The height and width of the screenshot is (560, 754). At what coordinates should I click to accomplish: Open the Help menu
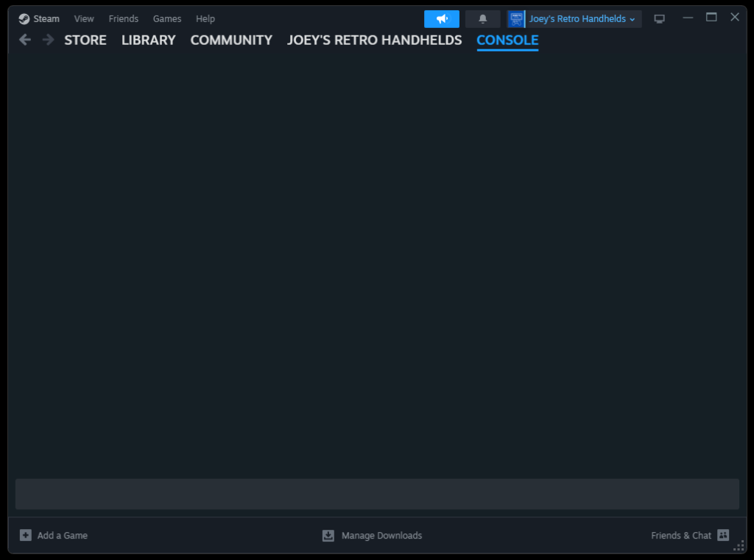[x=205, y=18]
